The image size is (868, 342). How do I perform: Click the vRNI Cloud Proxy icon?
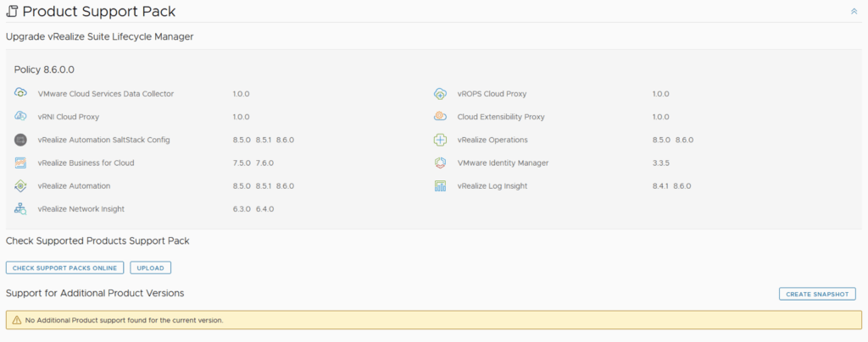click(x=21, y=117)
